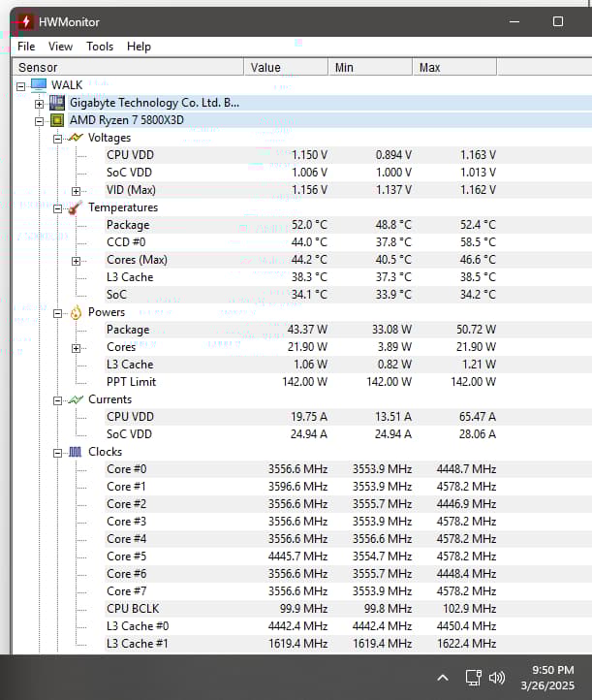Click the Powers flame icon
Image resolution: width=592 pixels, height=700 pixels.
pos(76,312)
